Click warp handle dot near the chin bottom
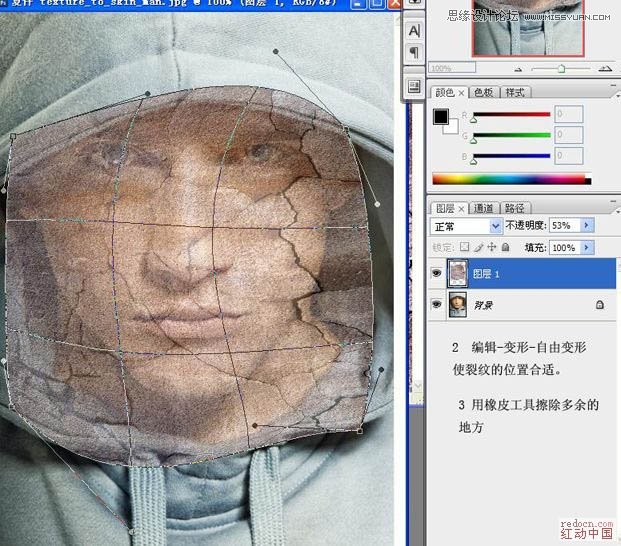 point(255,425)
